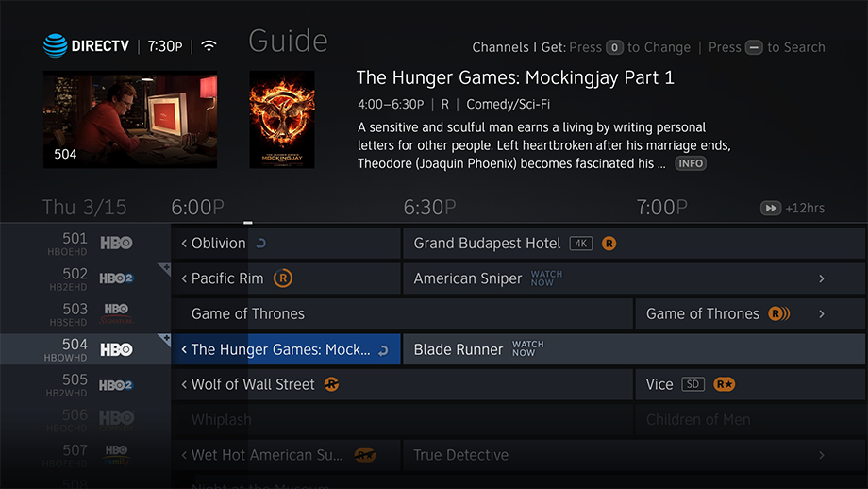The image size is (868, 489).
Task: Expand later shows on American Sniper row
Action: (822, 278)
